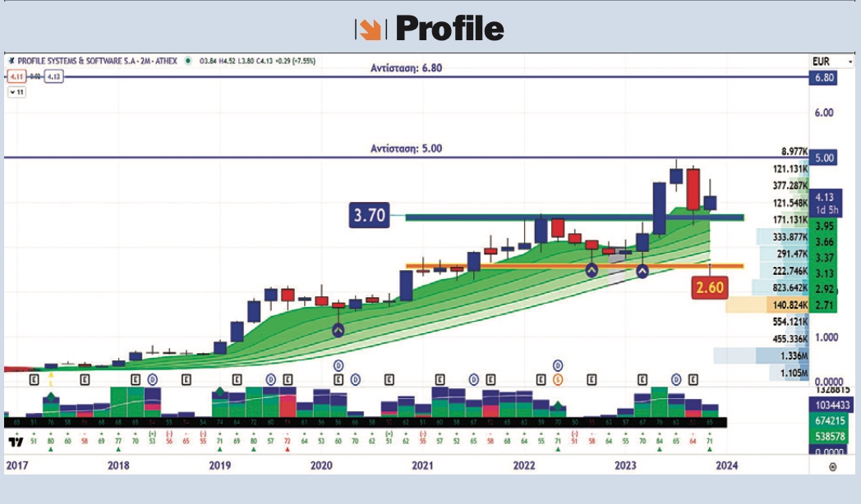Click the 222.746K volume profile value

[790, 271]
